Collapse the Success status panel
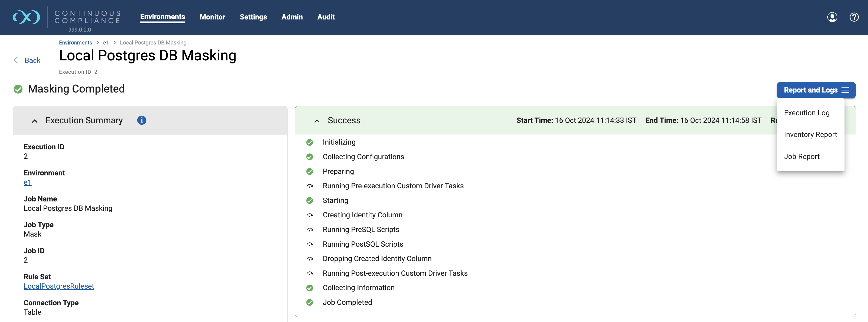The width and height of the screenshot is (868, 322). click(316, 121)
